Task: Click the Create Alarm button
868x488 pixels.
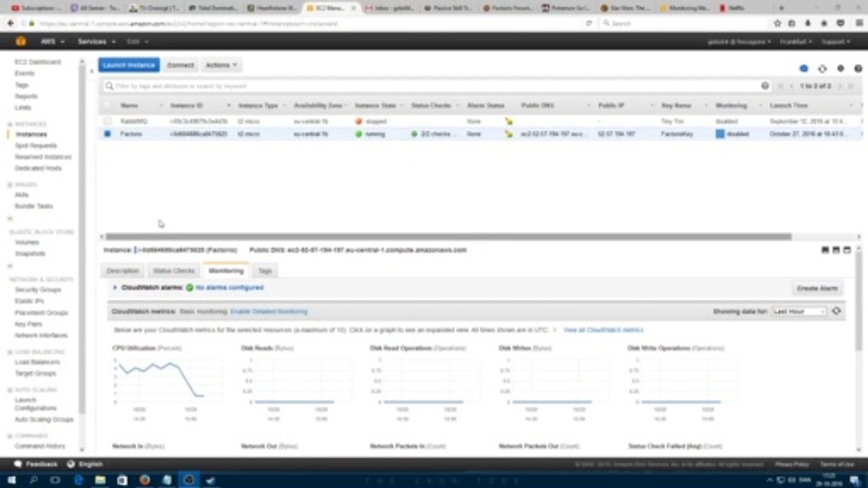Action: tap(817, 288)
